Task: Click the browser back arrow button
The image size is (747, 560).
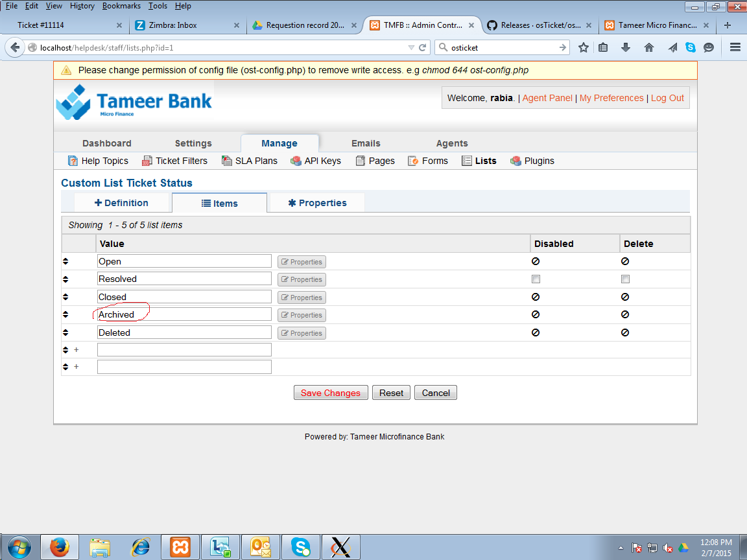Action: 14,47
